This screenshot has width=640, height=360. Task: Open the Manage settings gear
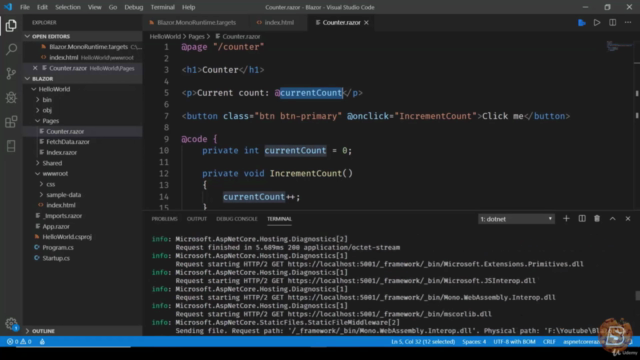[11, 324]
